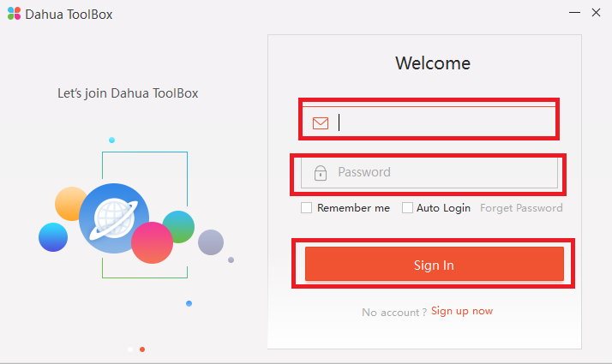Close the Dahua ToolBox window
612x364 pixels.
(x=596, y=13)
